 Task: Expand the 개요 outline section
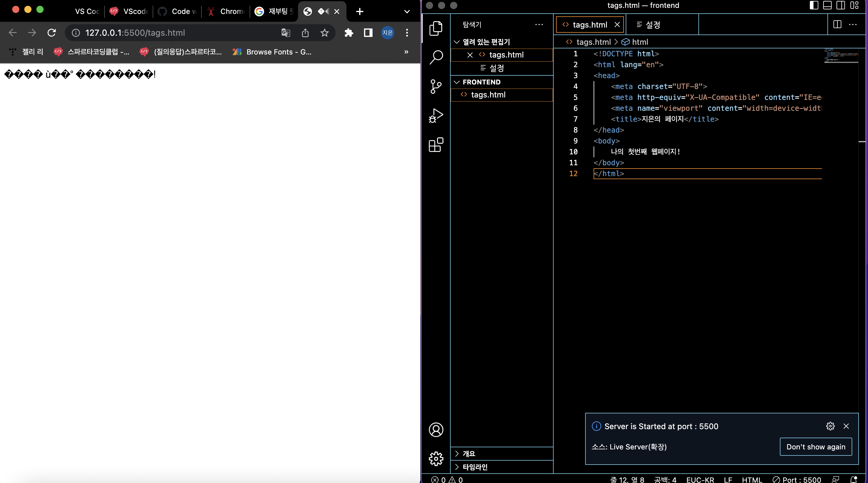coord(502,453)
